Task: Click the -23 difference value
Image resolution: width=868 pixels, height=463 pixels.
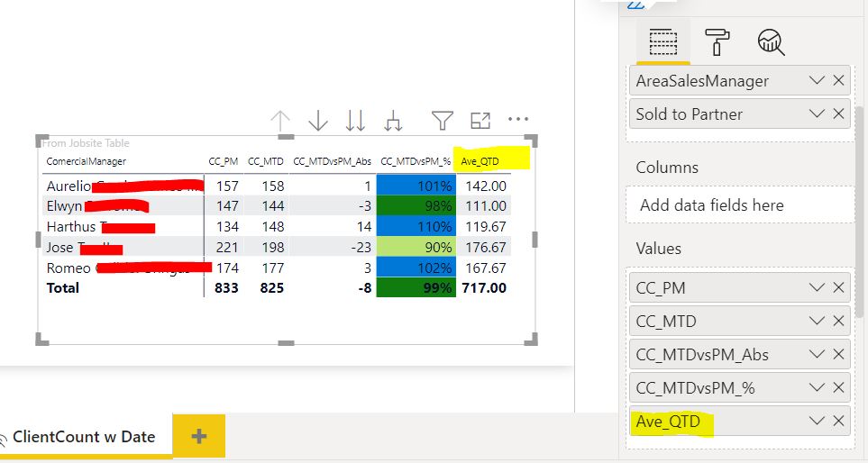Action: click(x=361, y=248)
